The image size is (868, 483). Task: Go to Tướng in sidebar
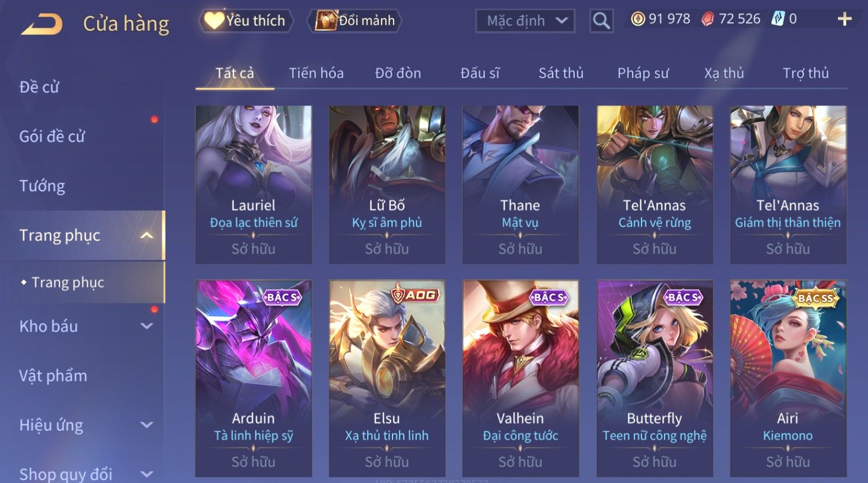point(42,186)
